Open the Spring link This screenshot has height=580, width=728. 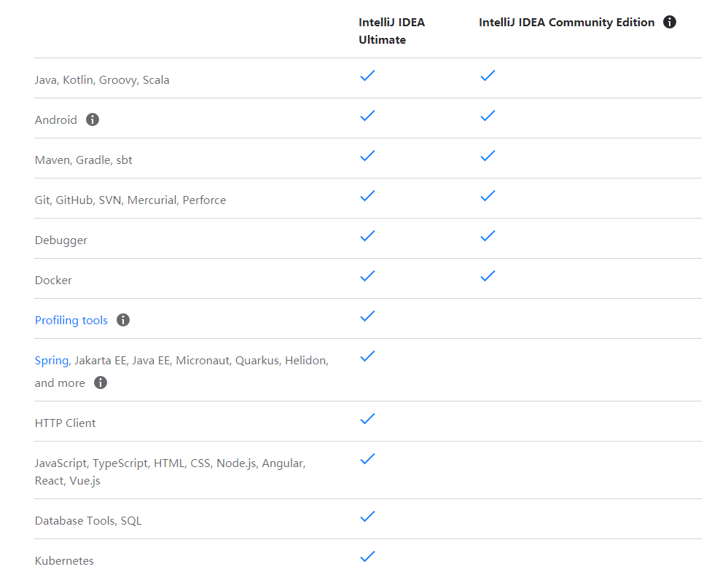coord(52,361)
